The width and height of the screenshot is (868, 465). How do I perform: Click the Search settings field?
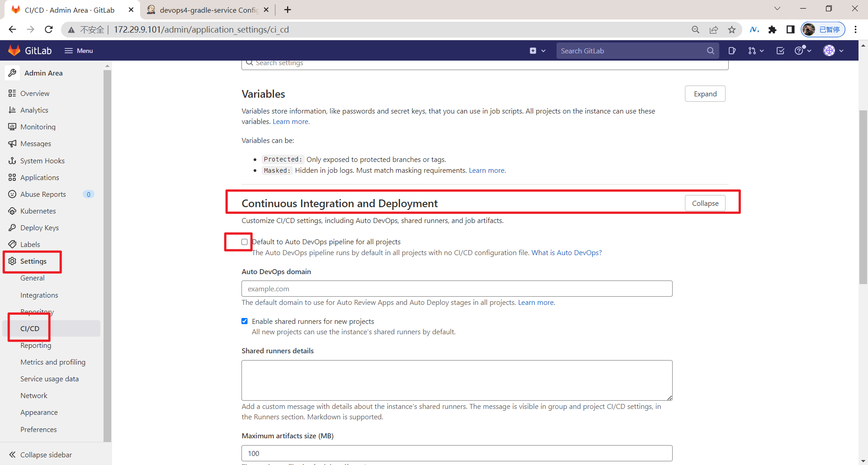[485, 63]
